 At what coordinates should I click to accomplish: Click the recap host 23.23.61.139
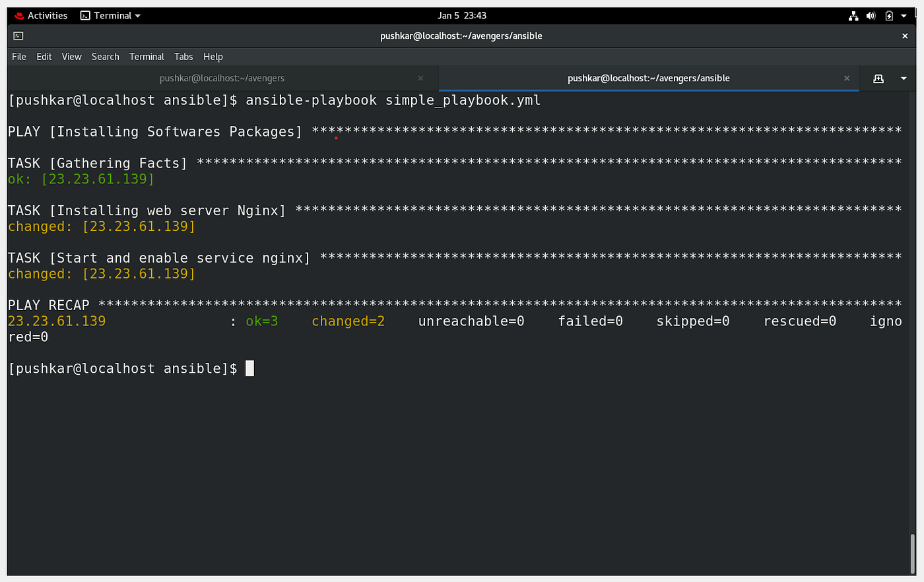coord(57,321)
